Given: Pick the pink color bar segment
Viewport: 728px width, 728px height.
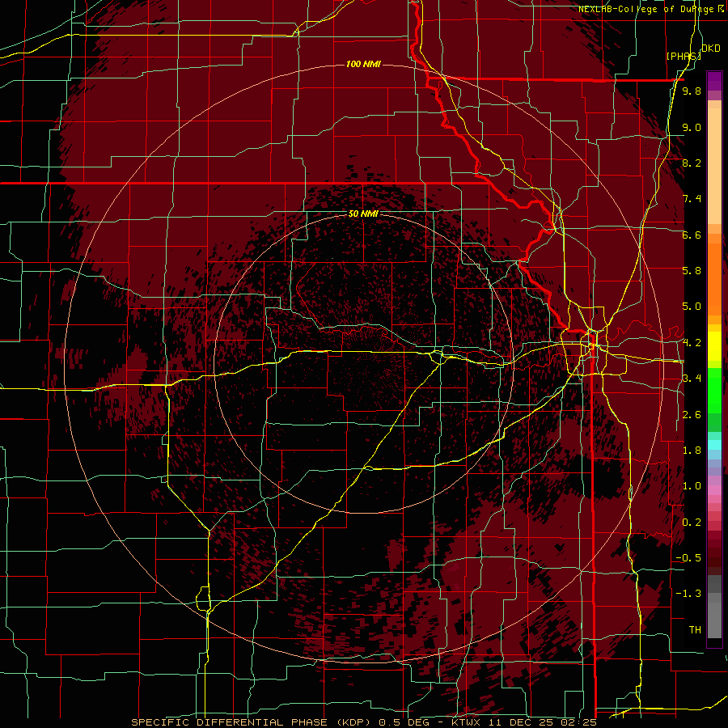Looking at the screenshot, I should [x=714, y=490].
